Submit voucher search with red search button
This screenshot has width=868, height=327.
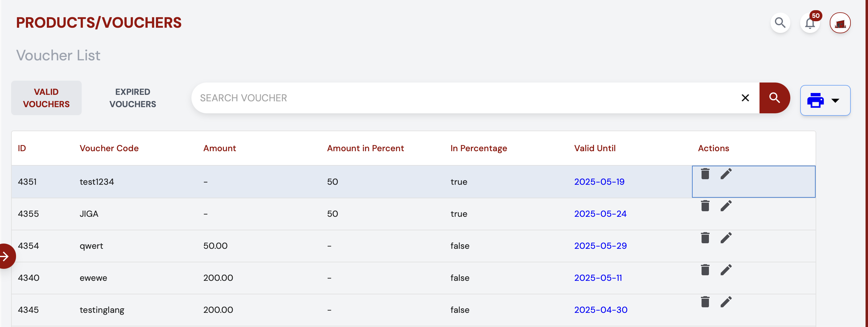click(x=774, y=98)
